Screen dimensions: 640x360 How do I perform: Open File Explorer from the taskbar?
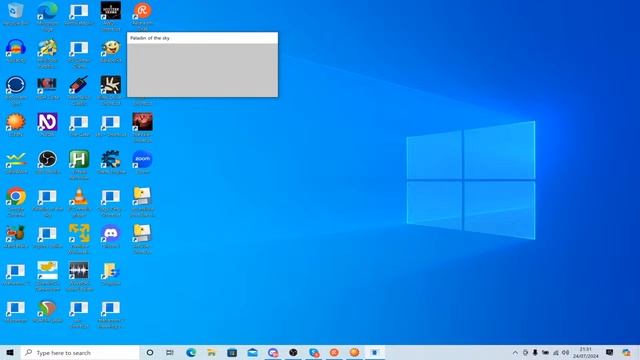211,353
